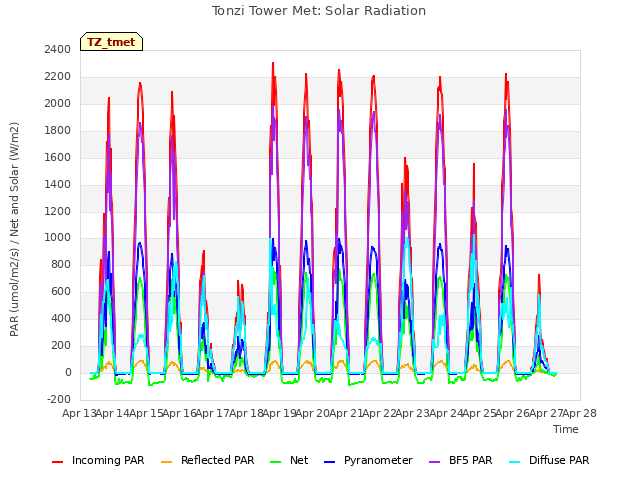
Task: Click the 0 y-axis tick label
Action: (x=68, y=372)
